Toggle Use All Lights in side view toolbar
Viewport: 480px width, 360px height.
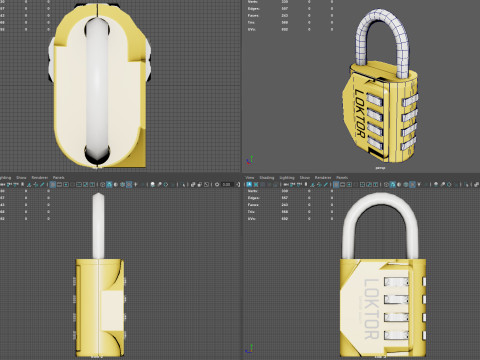(135, 184)
